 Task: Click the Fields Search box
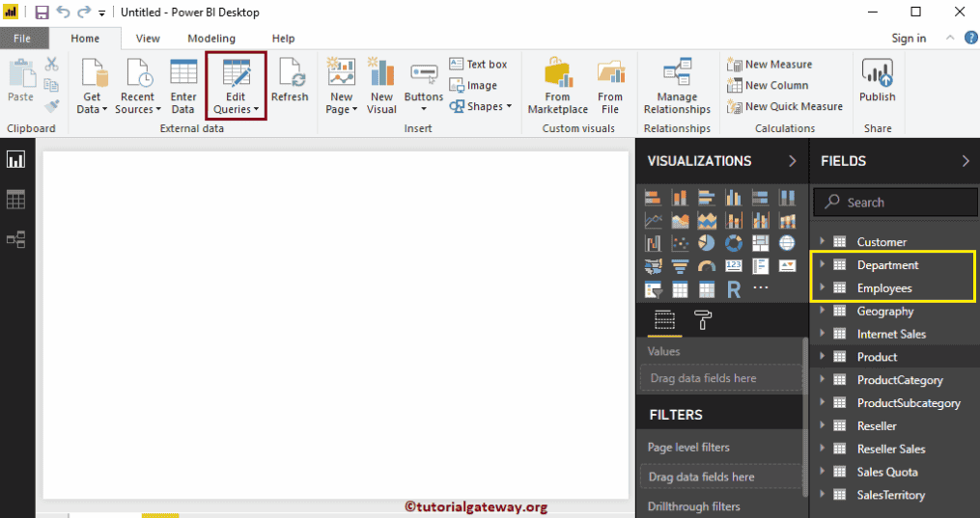point(895,203)
